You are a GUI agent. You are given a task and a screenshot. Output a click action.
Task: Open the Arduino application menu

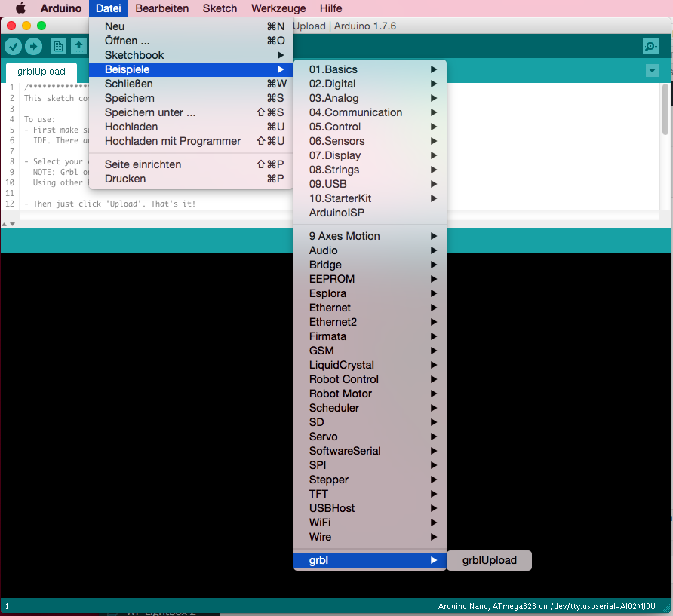(x=61, y=8)
